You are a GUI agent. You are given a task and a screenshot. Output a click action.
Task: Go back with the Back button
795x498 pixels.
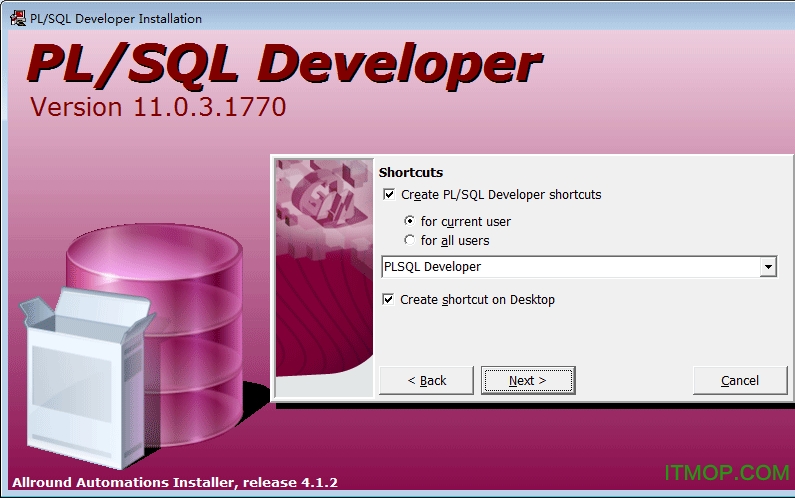pos(427,380)
